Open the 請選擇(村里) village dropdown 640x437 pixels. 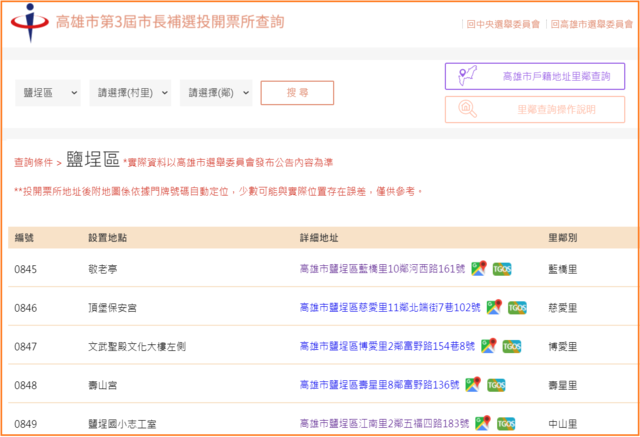[x=130, y=93]
